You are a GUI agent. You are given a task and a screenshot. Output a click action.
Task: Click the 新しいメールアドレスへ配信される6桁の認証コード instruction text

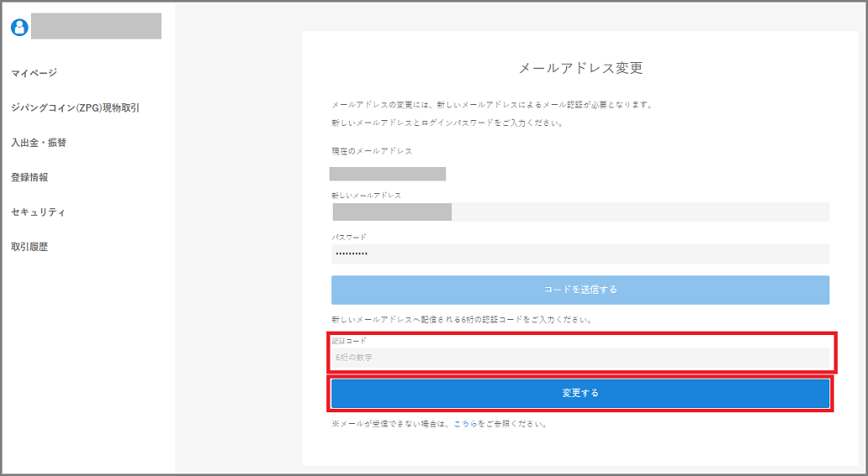[462, 320]
